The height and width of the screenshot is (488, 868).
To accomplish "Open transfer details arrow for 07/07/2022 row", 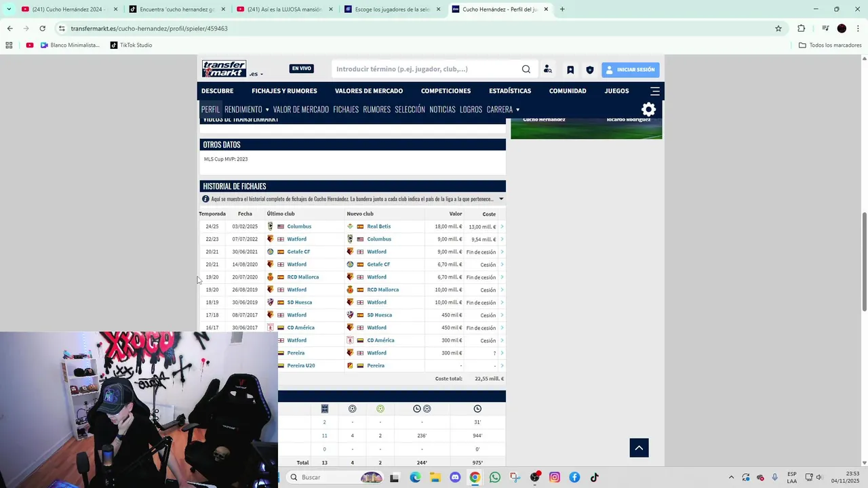I will click(502, 239).
